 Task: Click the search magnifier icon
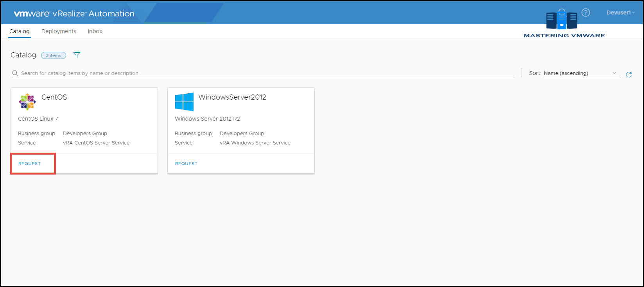click(x=15, y=73)
